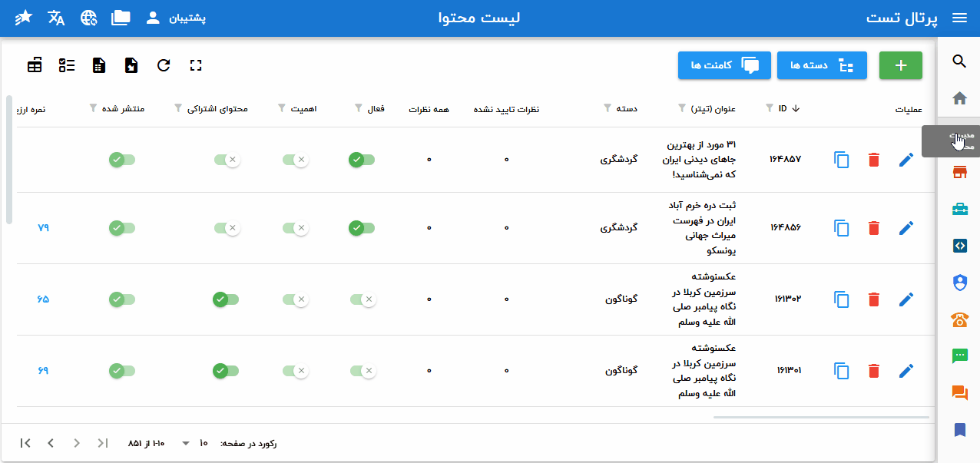Open the hamburger main menu
This screenshot has height=463, width=980.
959,18
